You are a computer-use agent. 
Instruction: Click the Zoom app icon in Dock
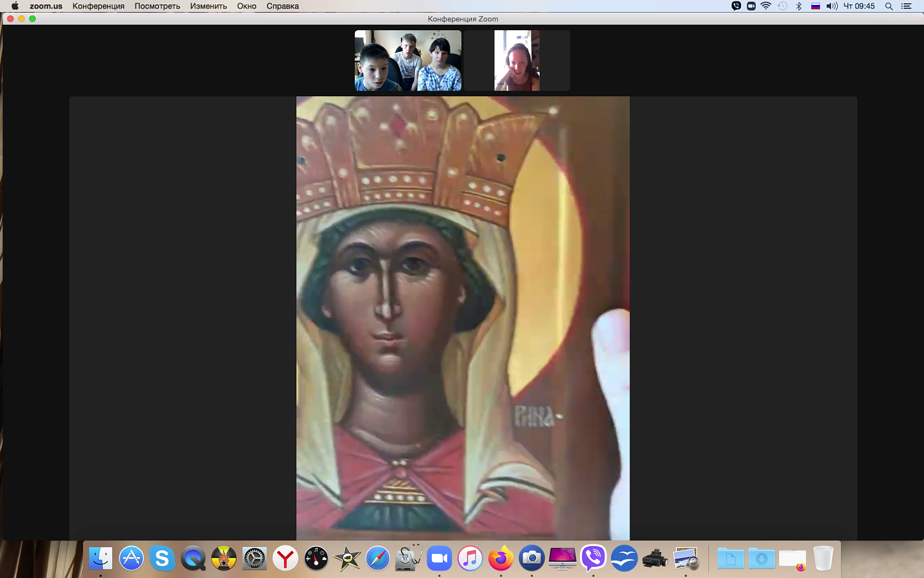(439, 558)
